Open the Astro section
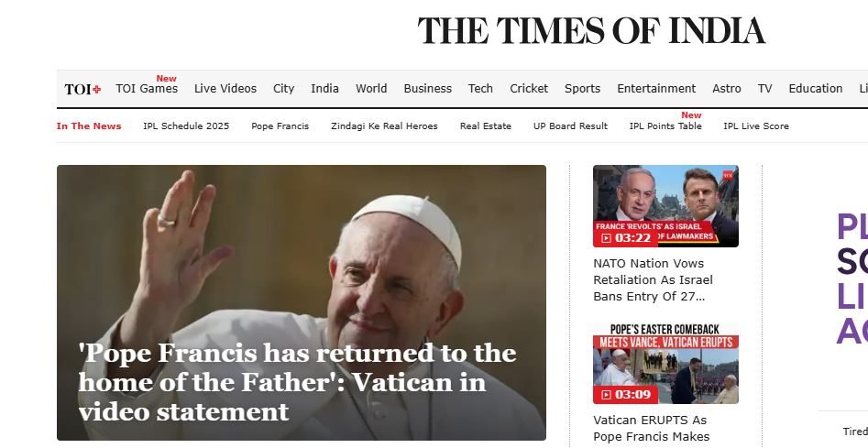This screenshot has width=868, height=448. click(x=726, y=89)
